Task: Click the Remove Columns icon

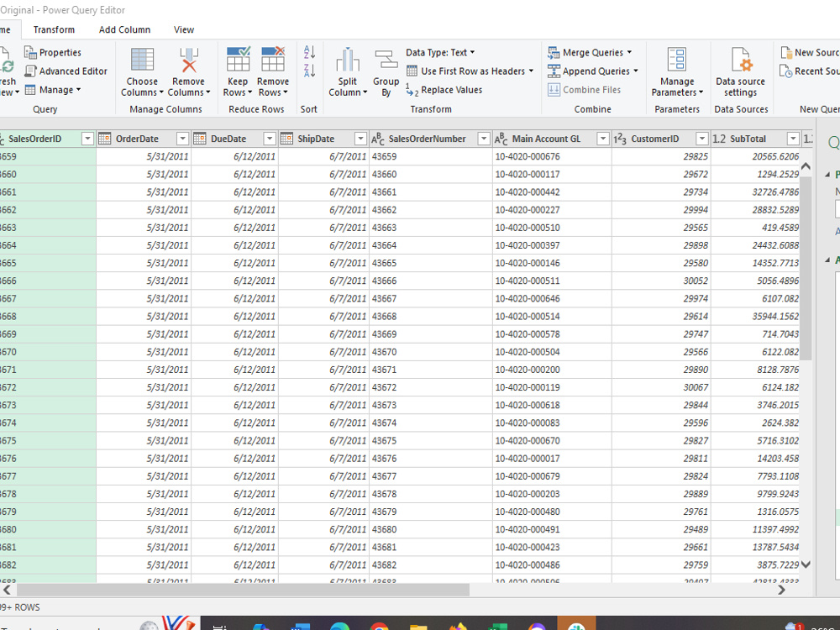Action: (188, 60)
